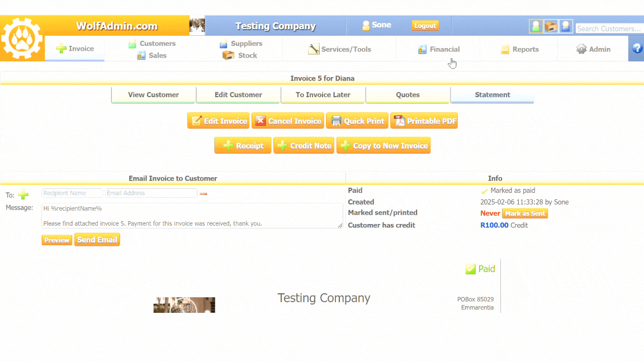Screen dimensions: 644x362
Task: Open the Invoice menu tab
Action: [75, 49]
